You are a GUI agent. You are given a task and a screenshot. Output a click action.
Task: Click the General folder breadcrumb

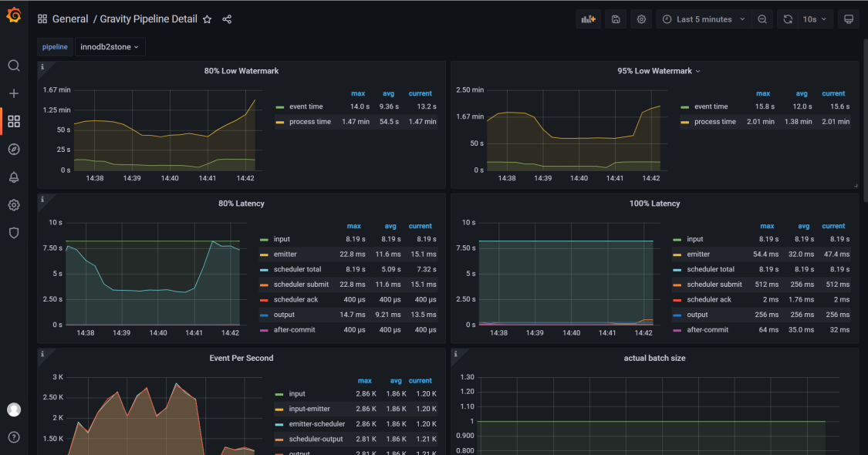[x=69, y=19]
